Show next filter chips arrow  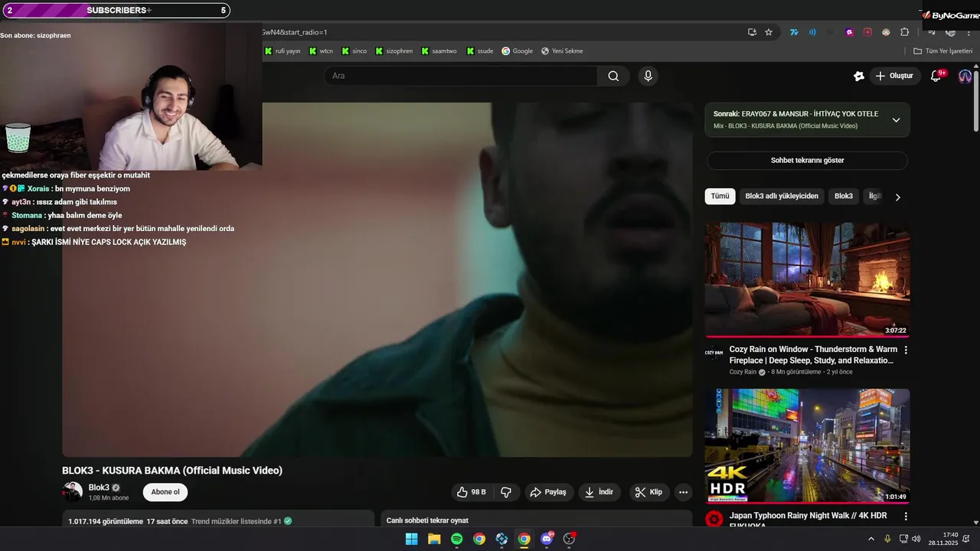pyautogui.click(x=897, y=197)
